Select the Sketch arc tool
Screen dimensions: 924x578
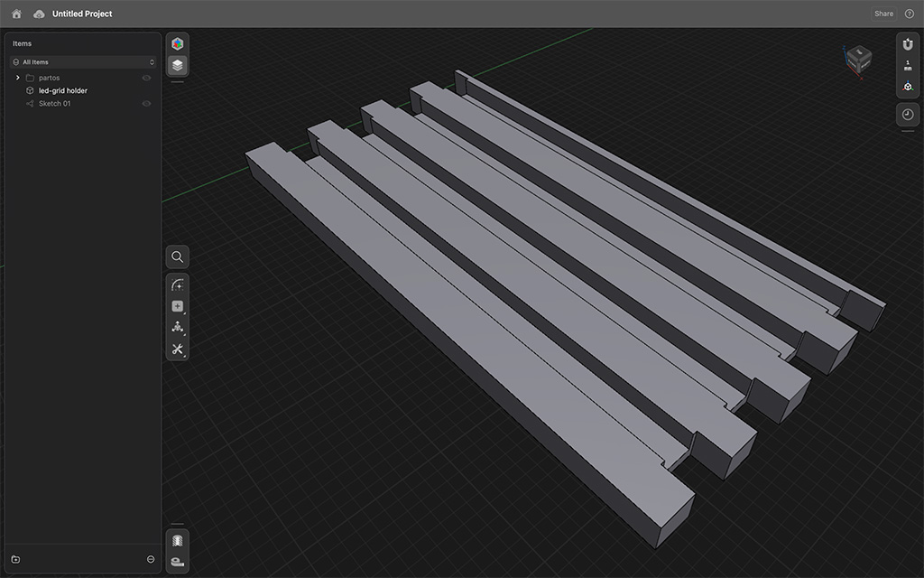(178, 284)
